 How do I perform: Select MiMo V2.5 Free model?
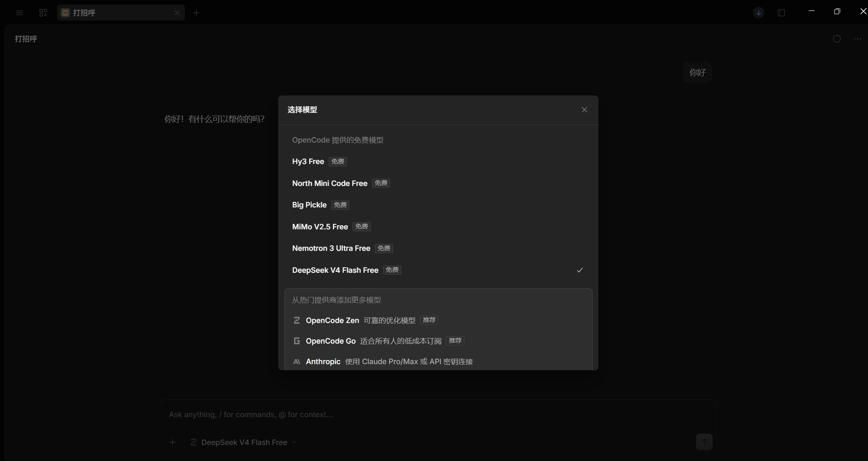click(x=438, y=227)
